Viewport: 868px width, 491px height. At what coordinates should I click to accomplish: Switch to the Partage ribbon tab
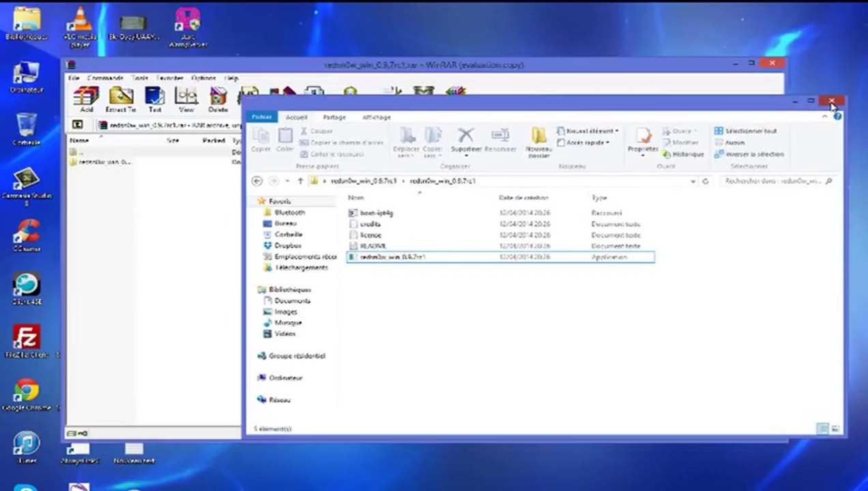click(334, 117)
